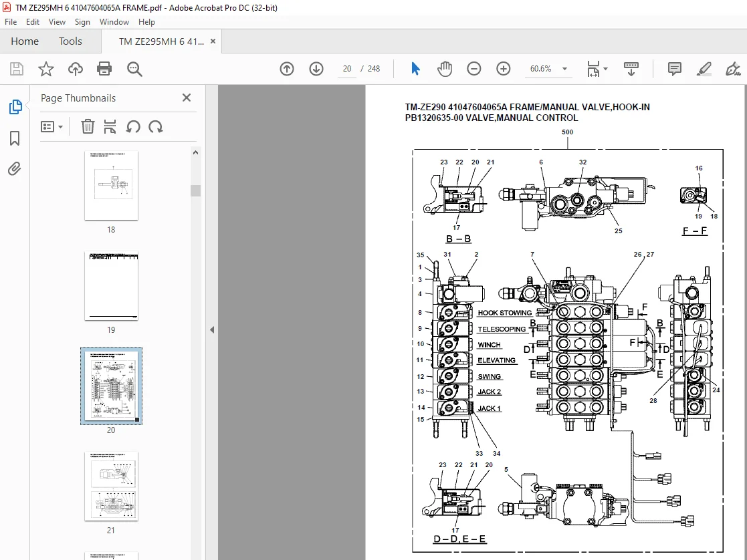Image resolution: width=747 pixels, height=560 pixels.
Task: Click the Print Pages icon in thumbnails panel
Action: click(110, 127)
